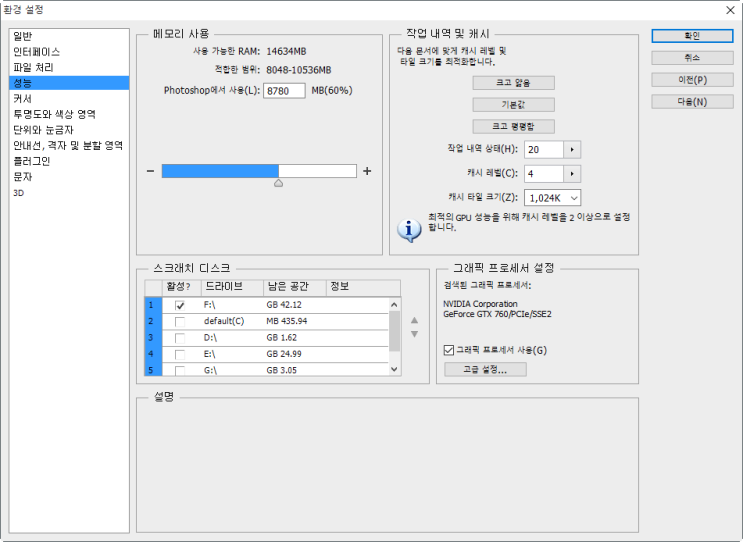Viewport: 743px width, 542px height.
Task: Click the 남은 공간 column header
Action: pos(295,287)
